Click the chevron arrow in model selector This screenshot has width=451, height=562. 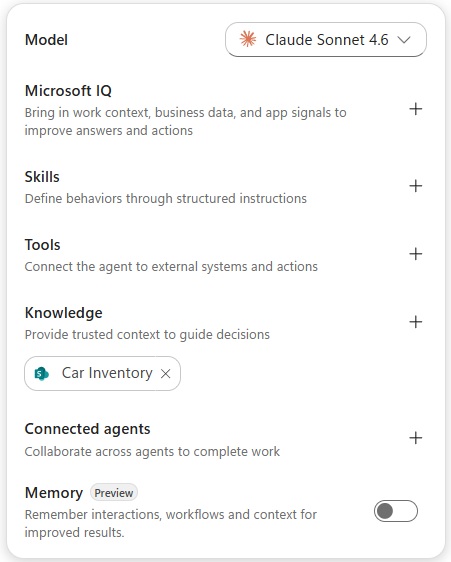pos(404,40)
